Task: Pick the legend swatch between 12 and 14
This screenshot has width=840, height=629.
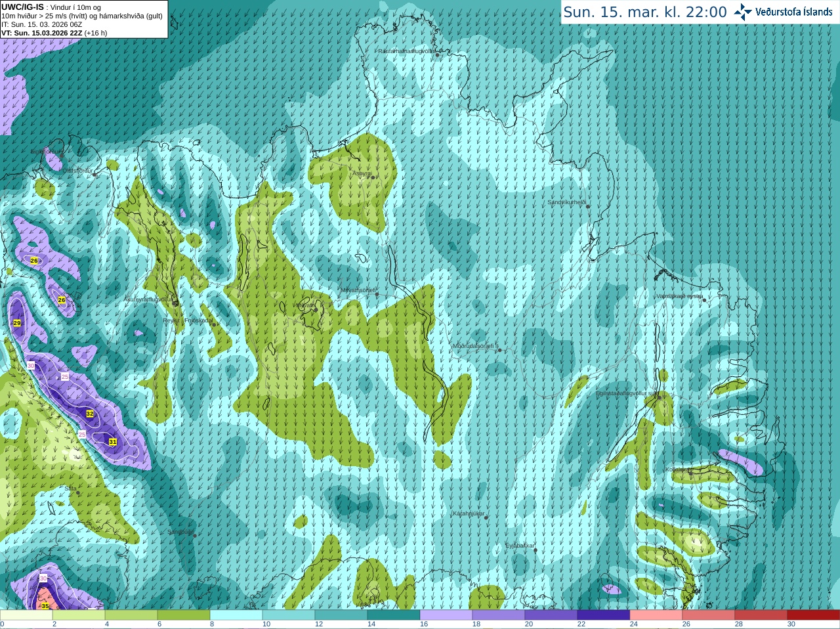Action: click(341, 615)
